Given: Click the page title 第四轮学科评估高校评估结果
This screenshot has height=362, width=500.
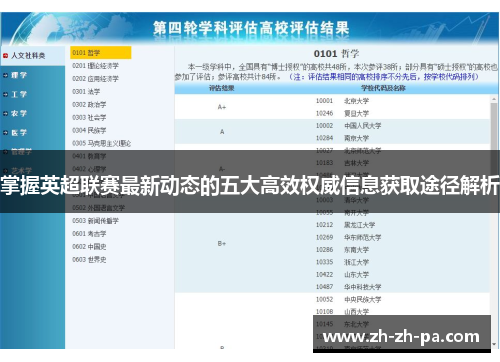Looking at the screenshot, I should (251, 28).
